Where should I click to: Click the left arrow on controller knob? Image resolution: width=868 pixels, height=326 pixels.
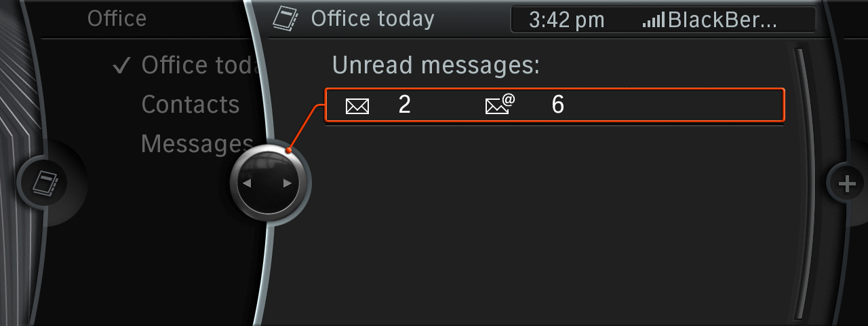click(x=248, y=183)
